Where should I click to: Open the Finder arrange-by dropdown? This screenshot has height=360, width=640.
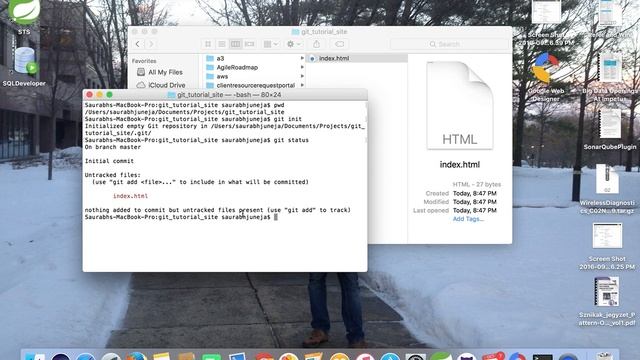tap(271, 44)
